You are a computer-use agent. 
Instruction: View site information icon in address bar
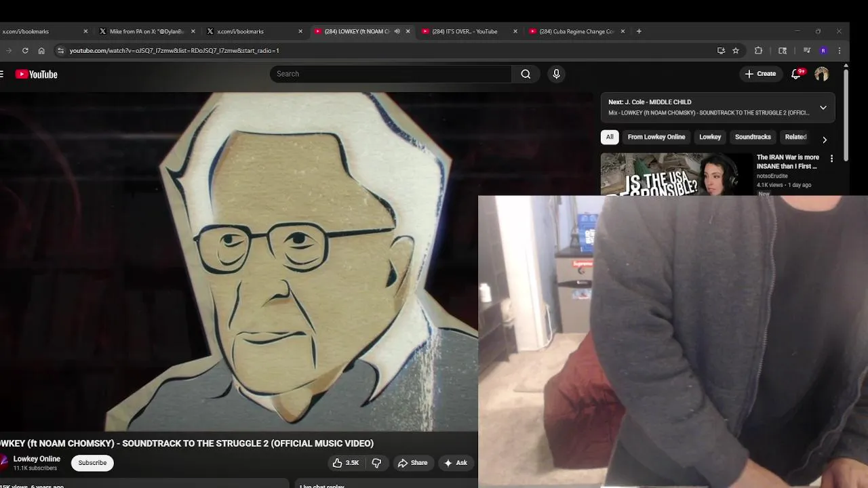60,50
